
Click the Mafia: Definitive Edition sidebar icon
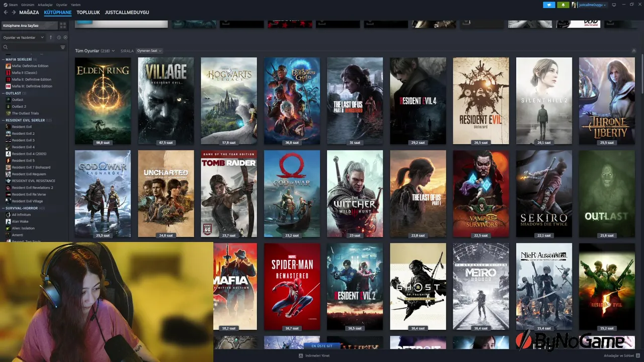pyautogui.click(x=8, y=66)
